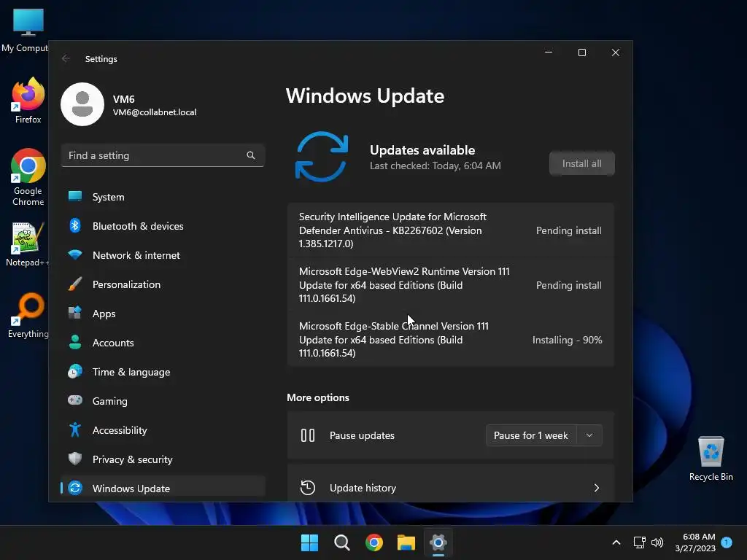
Task: Select the Google Chrome desktop shortcut
Action: (28, 177)
